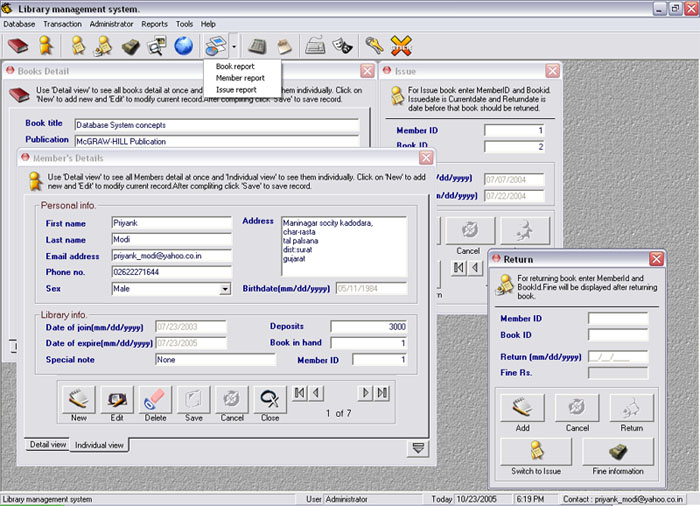
Task: Click the Email address input field
Action: (x=171, y=256)
